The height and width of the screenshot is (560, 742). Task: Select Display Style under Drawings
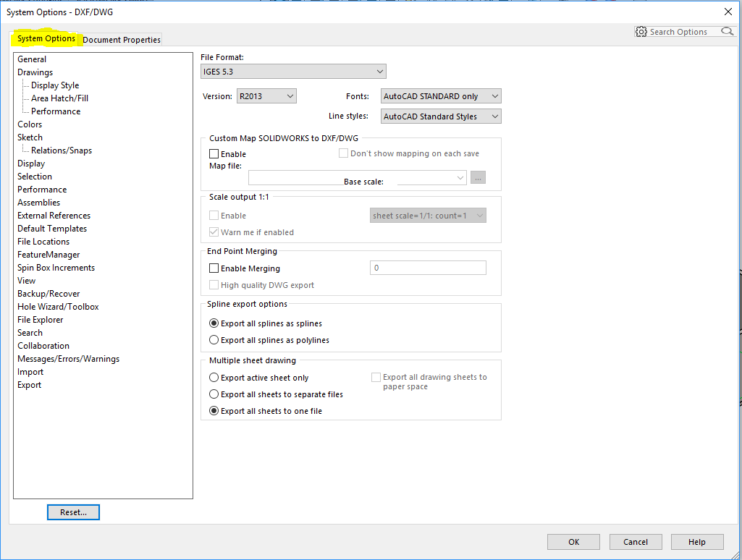coord(55,85)
